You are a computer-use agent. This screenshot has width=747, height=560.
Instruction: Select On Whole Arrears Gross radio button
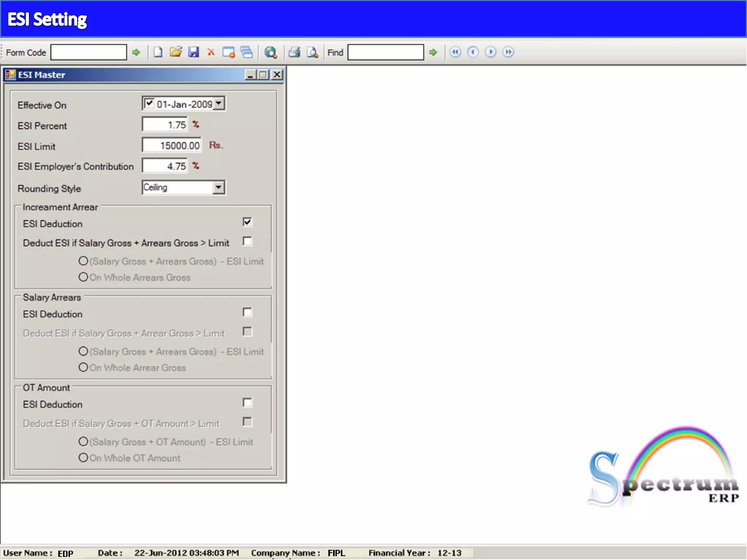[x=84, y=277]
